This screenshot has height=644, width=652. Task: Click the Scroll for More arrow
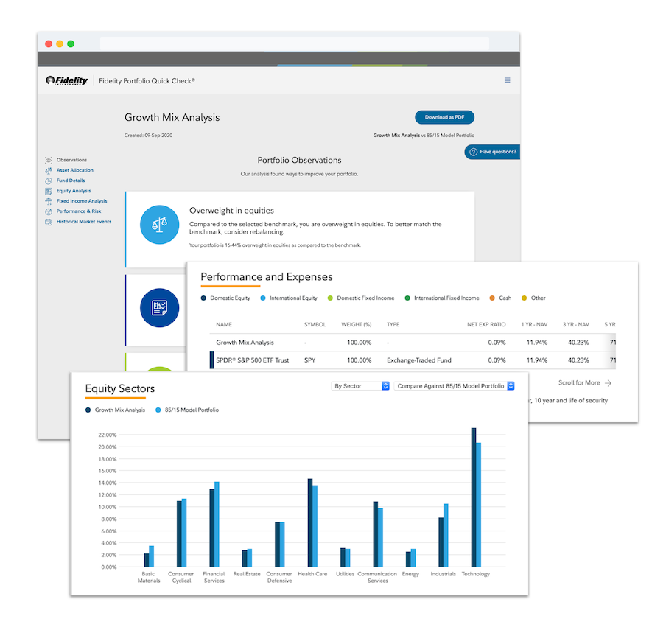[608, 383]
